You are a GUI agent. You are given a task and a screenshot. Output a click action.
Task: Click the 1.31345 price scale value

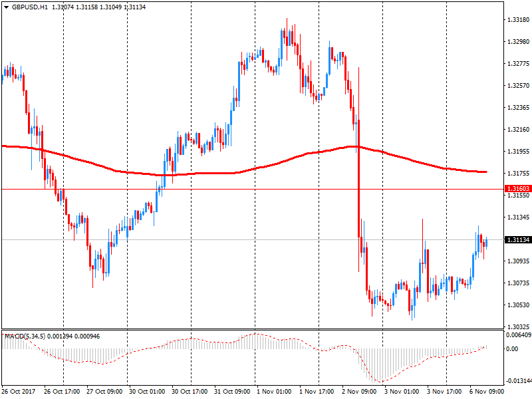[518, 217]
